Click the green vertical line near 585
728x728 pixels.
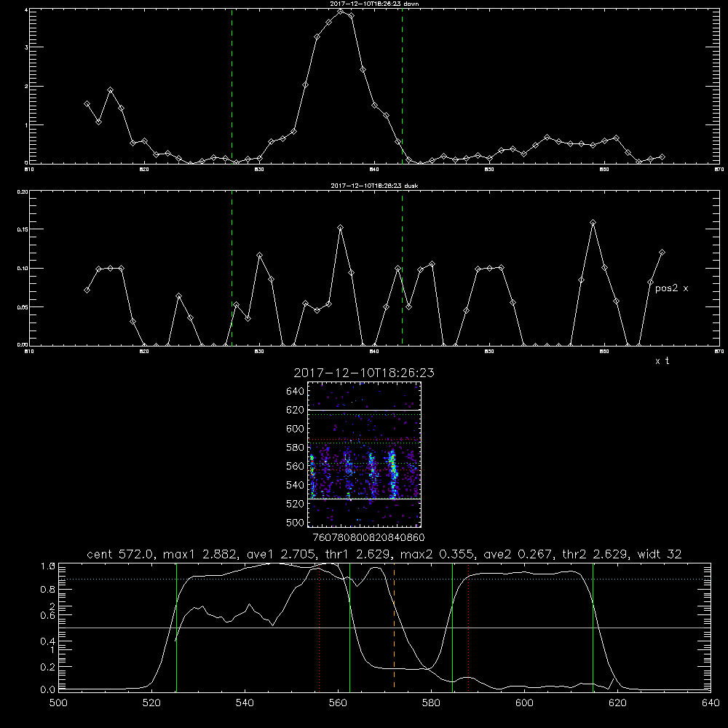[x=452, y=628]
